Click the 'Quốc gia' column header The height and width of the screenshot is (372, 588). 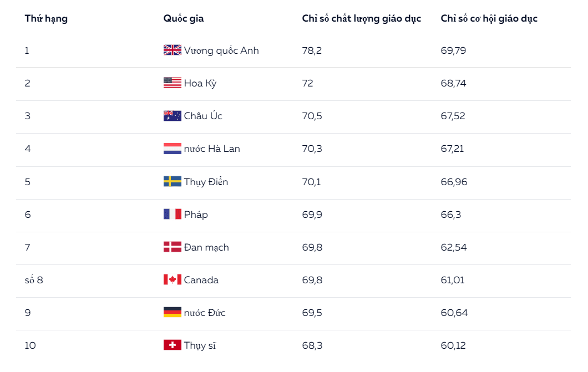click(x=183, y=19)
